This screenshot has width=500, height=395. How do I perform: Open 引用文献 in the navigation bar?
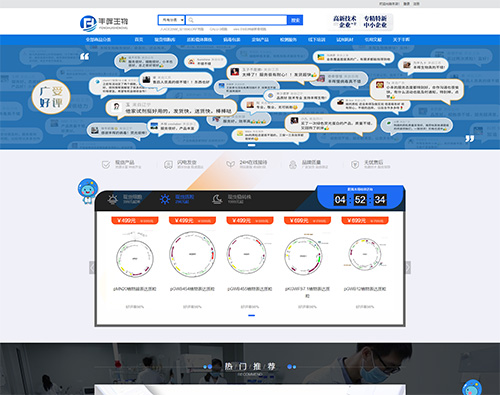tap(373, 40)
